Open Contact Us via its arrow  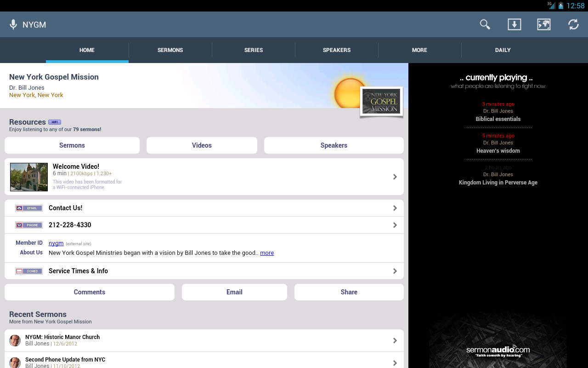pos(395,208)
